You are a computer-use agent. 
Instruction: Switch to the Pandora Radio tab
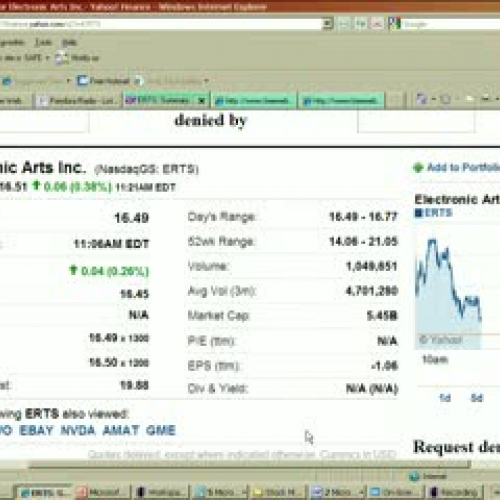77,100
